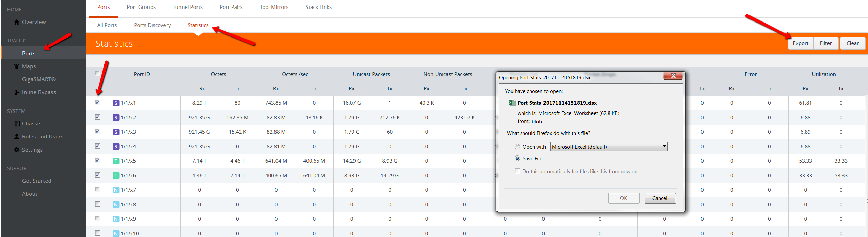Click the N network-port icon for 1/1/x8
Viewport: 868px width, 237px height.
click(116, 205)
